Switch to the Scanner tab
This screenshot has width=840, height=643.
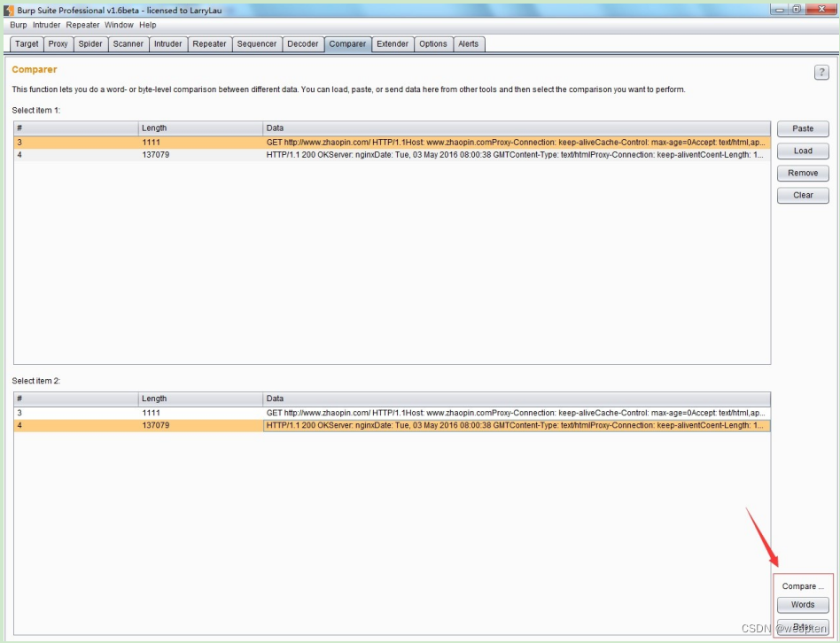[x=128, y=44]
